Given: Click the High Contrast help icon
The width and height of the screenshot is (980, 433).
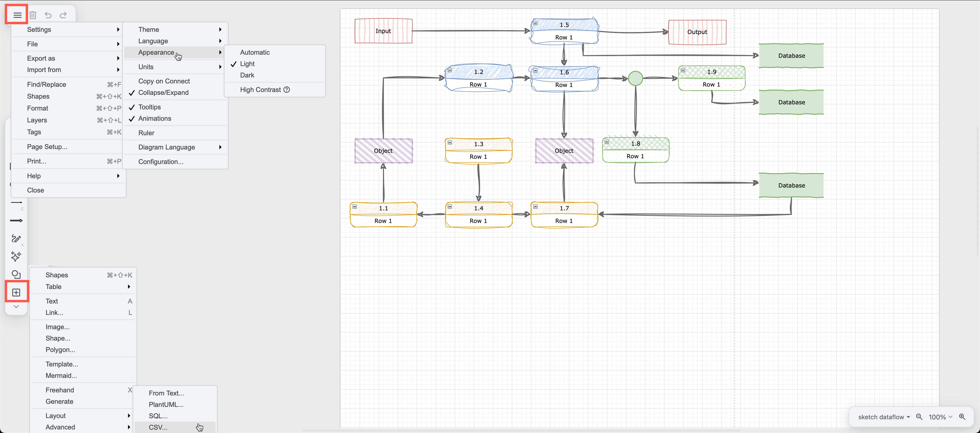Looking at the screenshot, I should tap(287, 90).
